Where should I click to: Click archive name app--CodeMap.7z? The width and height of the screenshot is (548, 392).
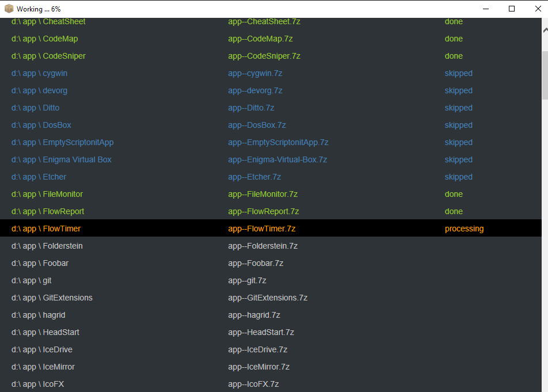[x=260, y=39]
